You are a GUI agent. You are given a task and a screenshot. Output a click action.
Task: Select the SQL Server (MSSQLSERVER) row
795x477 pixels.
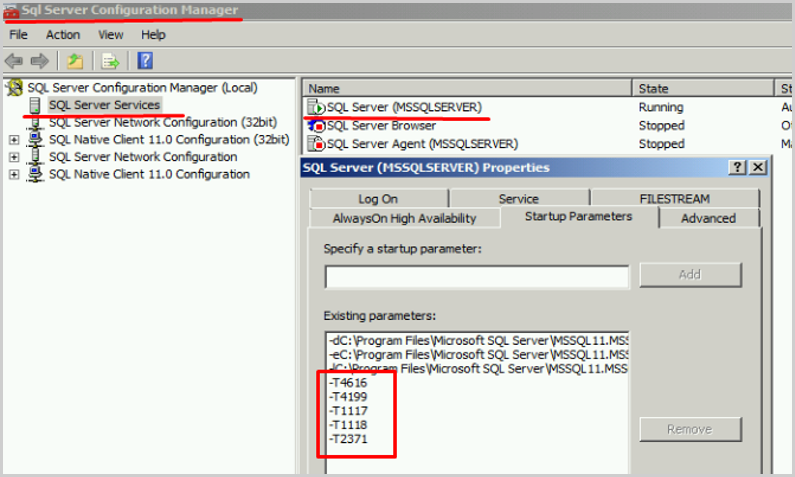(548, 107)
